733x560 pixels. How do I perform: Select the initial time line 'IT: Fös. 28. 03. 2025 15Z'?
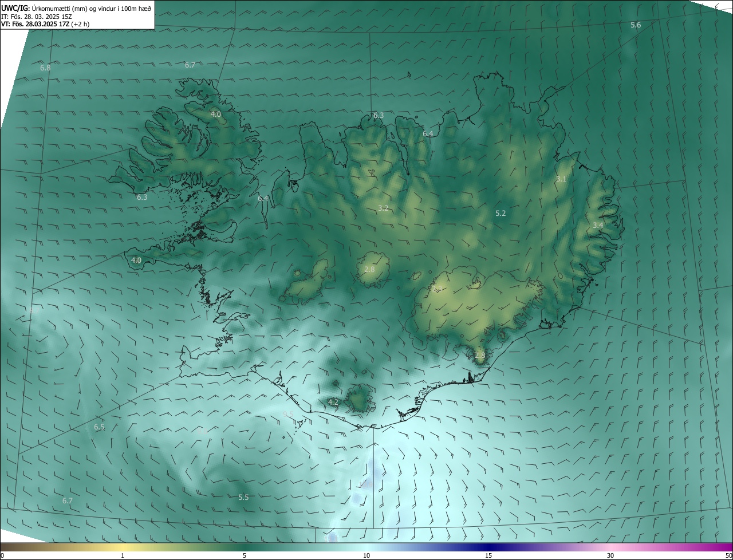tap(37, 17)
